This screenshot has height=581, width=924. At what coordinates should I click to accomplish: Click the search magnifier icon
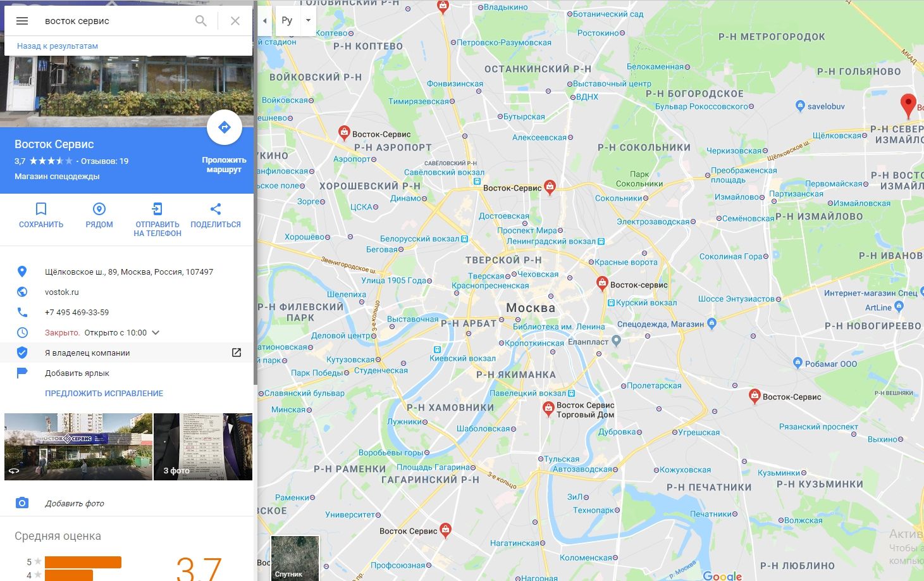coord(201,21)
